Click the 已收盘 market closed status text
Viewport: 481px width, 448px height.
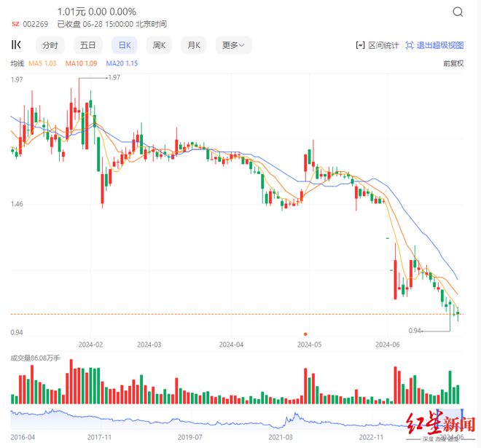coord(69,24)
